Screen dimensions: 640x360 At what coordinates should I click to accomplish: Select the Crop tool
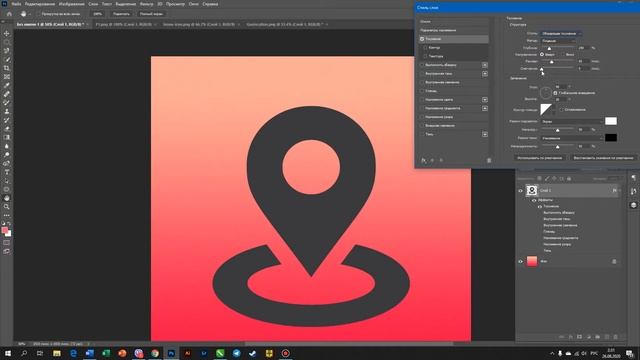click(x=7, y=68)
